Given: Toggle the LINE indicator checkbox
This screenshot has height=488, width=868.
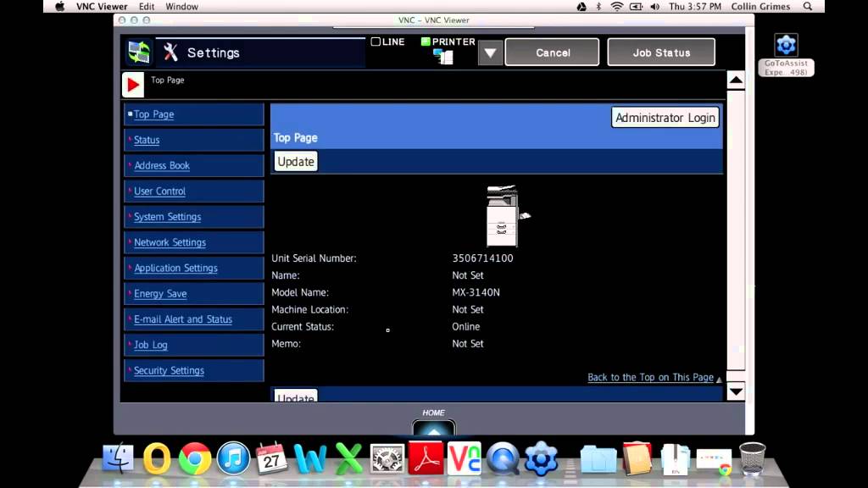Looking at the screenshot, I should (x=376, y=42).
